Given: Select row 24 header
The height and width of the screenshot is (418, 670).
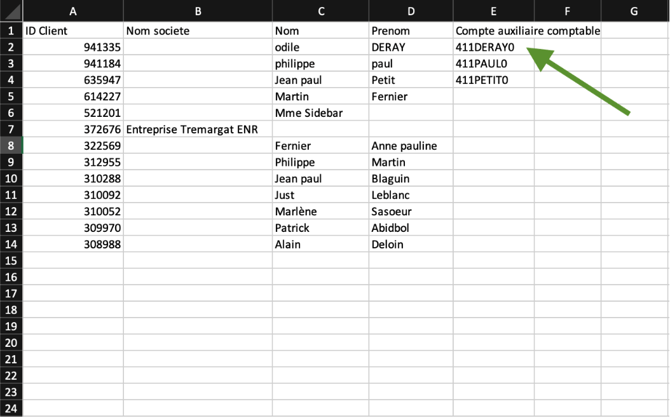Looking at the screenshot, I should [11, 408].
